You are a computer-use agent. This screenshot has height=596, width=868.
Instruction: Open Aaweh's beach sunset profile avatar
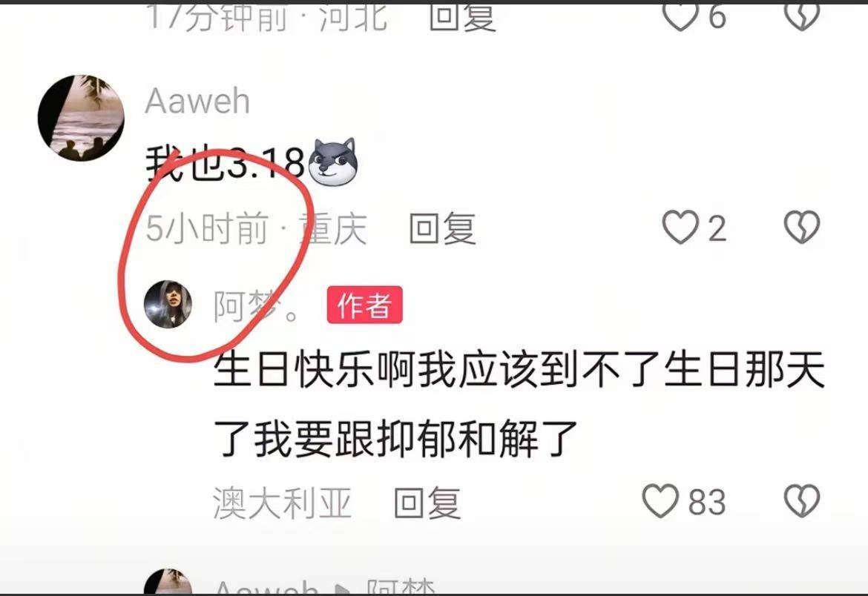click(x=81, y=118)
